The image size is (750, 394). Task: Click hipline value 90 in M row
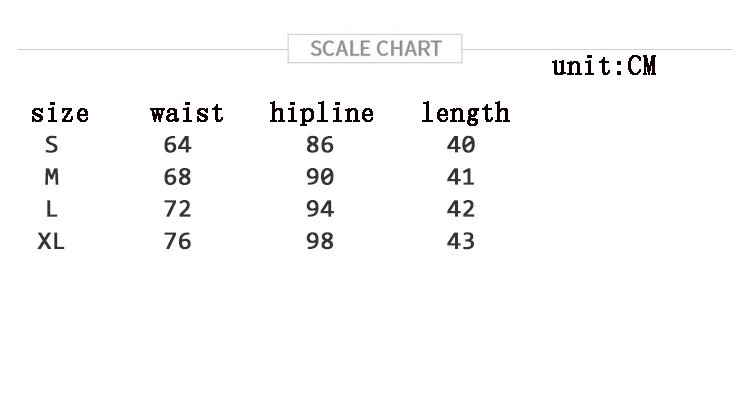[320, 177]
